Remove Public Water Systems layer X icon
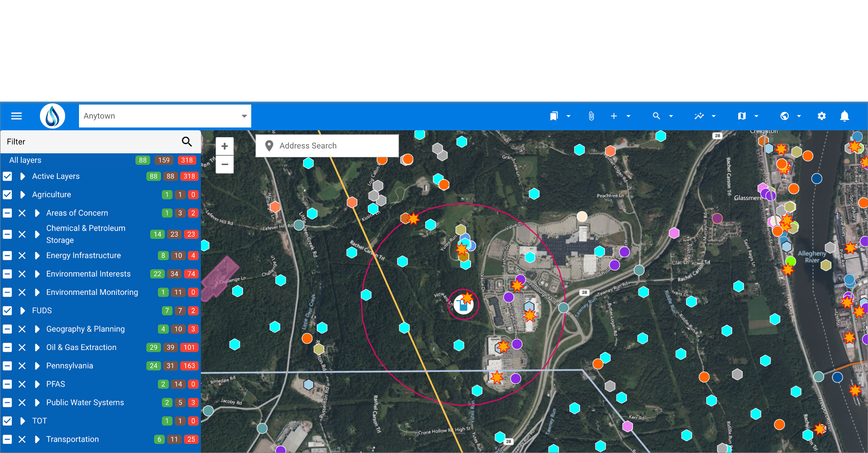868x453 pixels. (22, 403)
